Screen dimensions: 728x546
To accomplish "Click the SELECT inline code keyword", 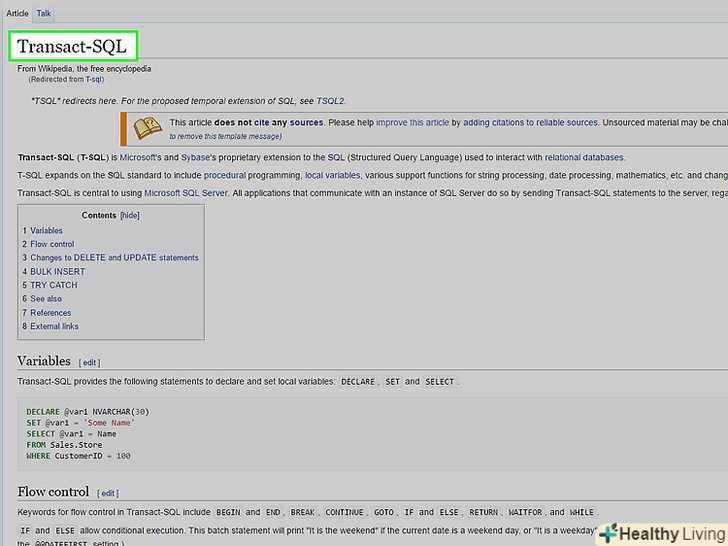I will pos(439,382).
